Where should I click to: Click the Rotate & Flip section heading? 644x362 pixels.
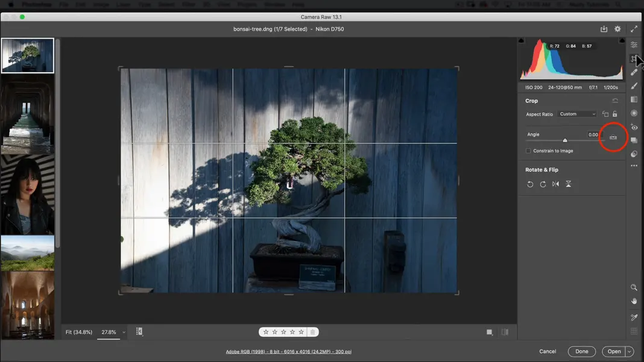[x=541, y=169]
